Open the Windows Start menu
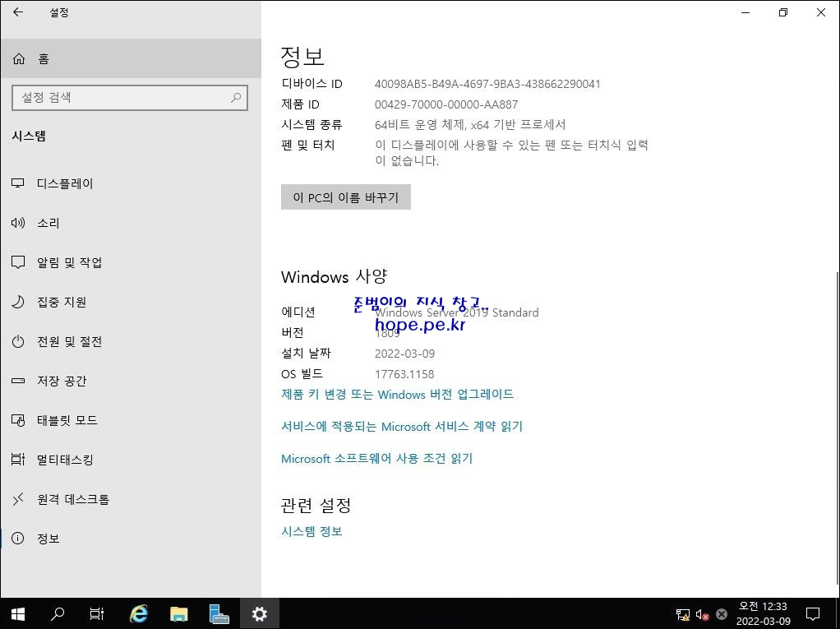 click(x=18, y=614)
